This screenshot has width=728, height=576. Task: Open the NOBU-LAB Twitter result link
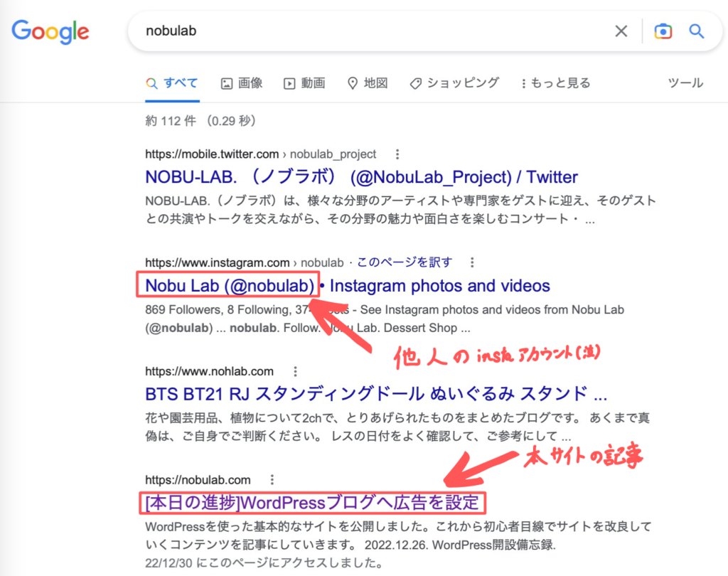click(x=361, y=177)
